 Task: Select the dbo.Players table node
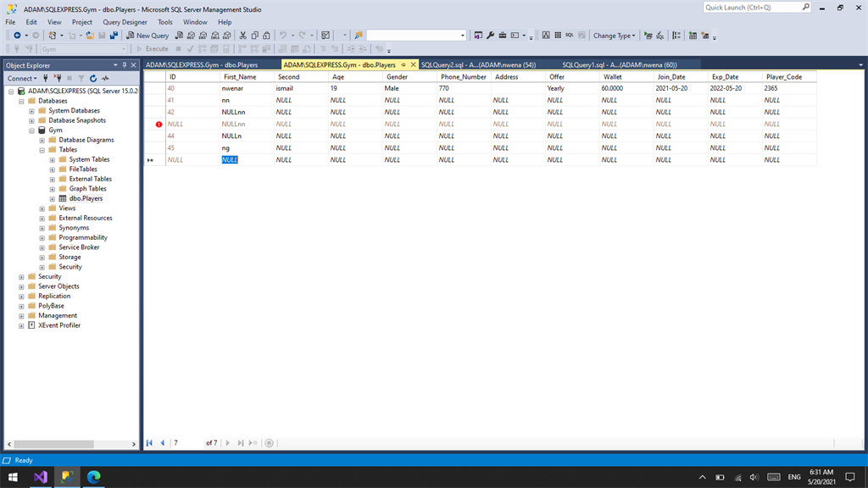86,198
